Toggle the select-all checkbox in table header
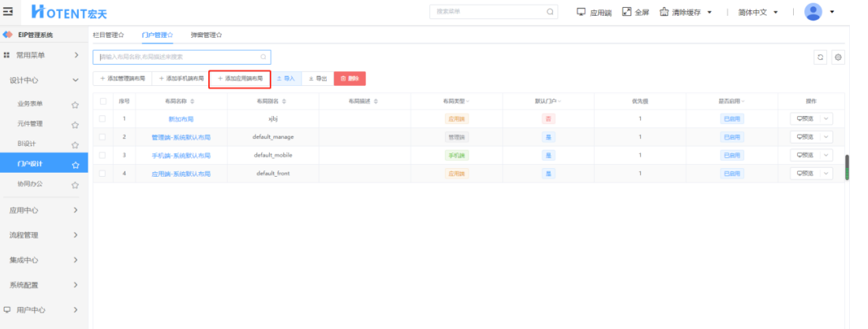The height and width of the screenshot is (329, 868). [x=103, y=101]
